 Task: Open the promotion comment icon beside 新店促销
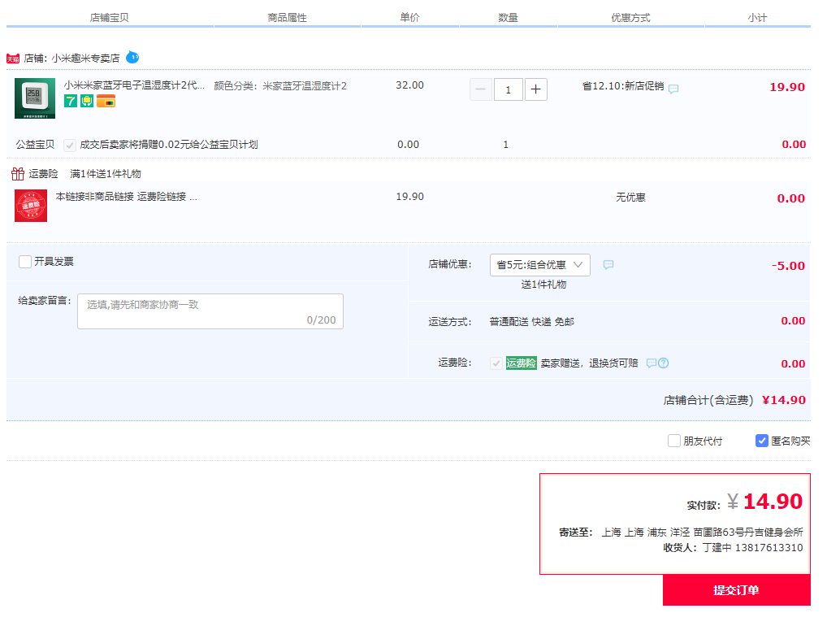click(673, 89)
